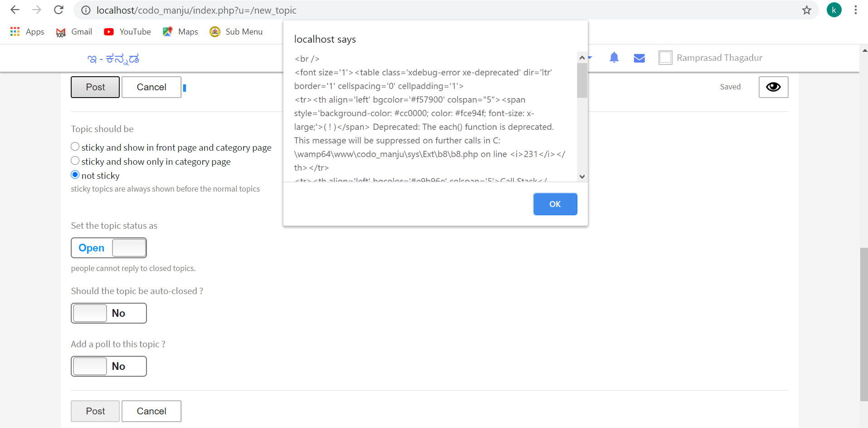The image size is (868, 428).
Task: Open the messages envelope icon
Action: click(x=639, y=58)
